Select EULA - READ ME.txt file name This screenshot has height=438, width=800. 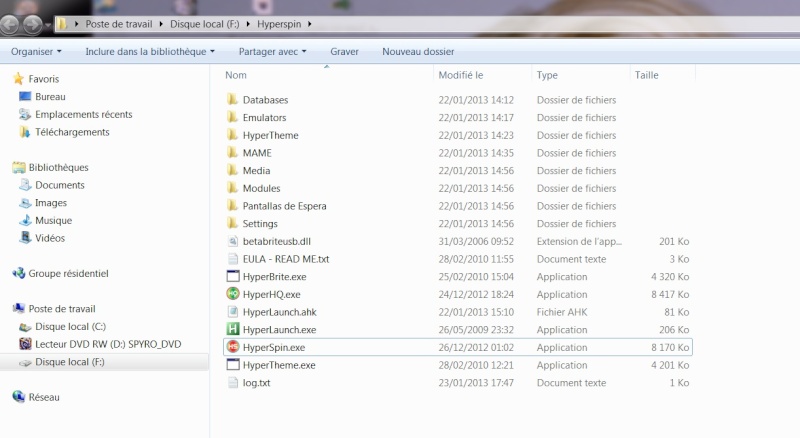286,259
